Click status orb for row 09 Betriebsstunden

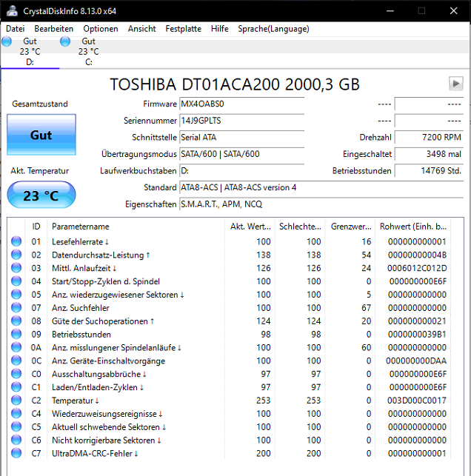point(16,334)
